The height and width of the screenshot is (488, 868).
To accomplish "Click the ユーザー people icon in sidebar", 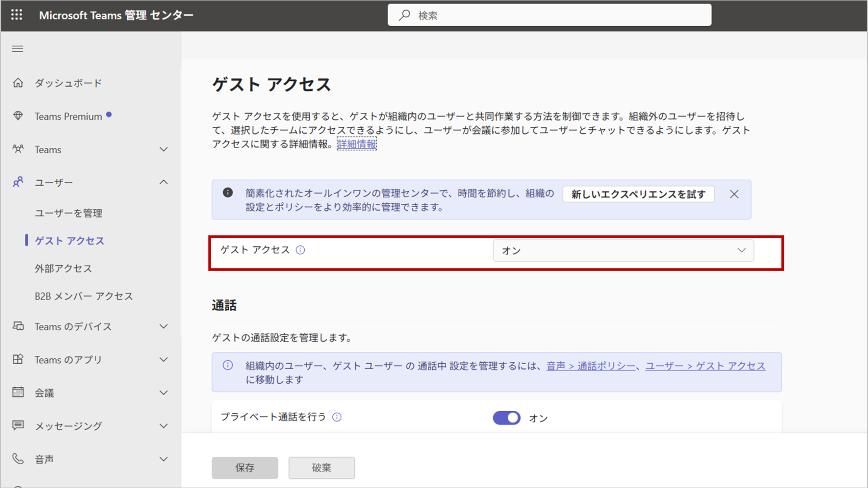I will 18,182.
